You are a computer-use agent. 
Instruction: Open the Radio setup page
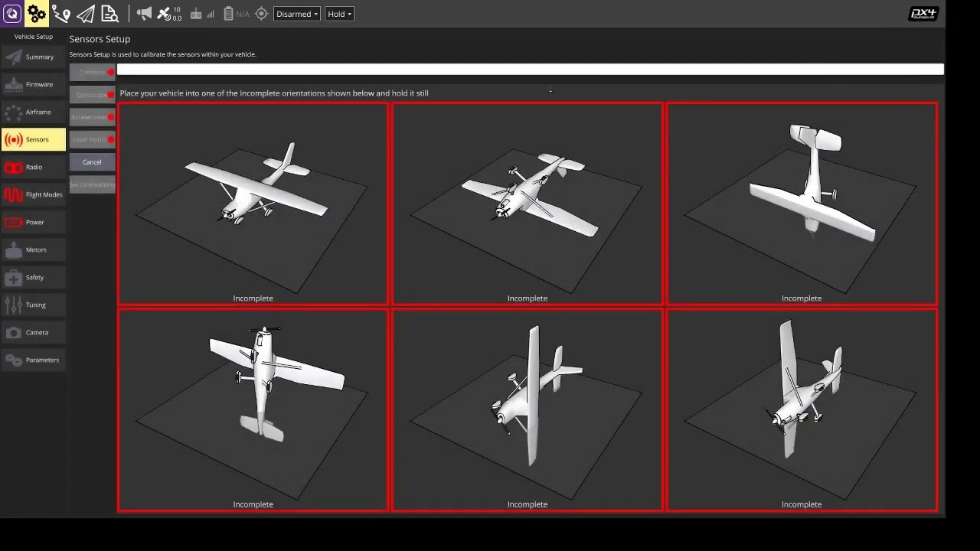pos(33,167)
